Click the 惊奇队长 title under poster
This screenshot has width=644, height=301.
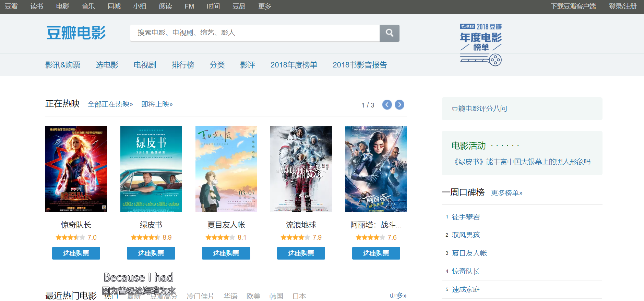(x=76, y=225)
